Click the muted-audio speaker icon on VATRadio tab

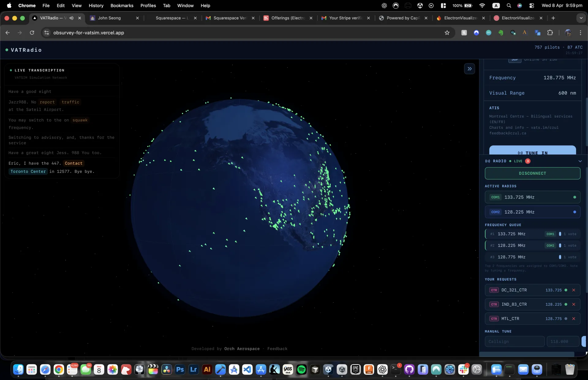(71, 18)
